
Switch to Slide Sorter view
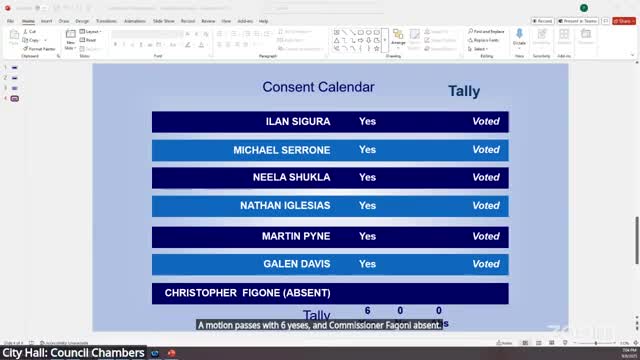pyautogui.click(x=538, y=343)
